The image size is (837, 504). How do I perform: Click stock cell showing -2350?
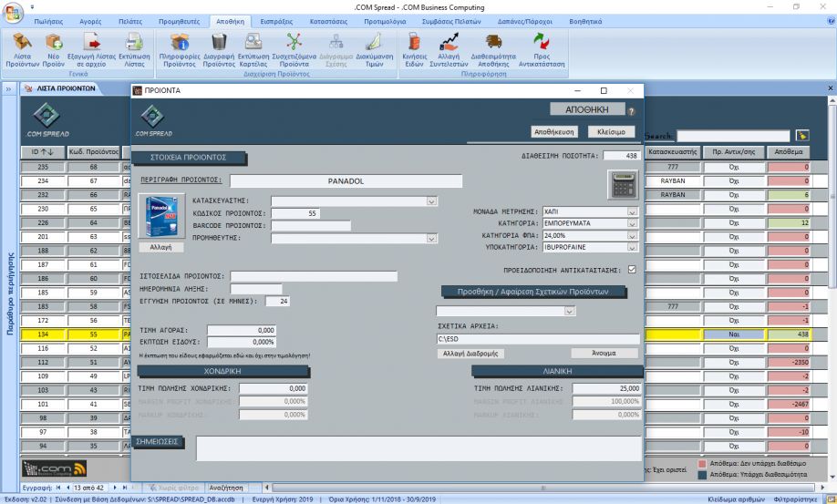pos(789,362)
